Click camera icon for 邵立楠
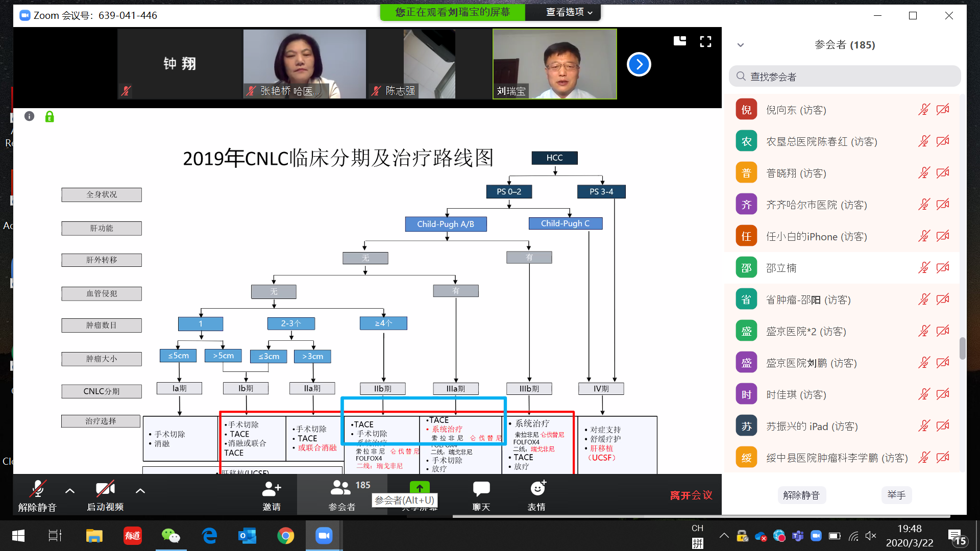 click(x=943, y=268)
